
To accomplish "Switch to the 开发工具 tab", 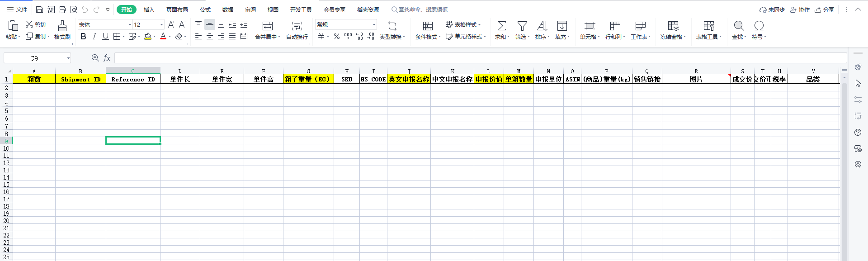I will 301,9.
